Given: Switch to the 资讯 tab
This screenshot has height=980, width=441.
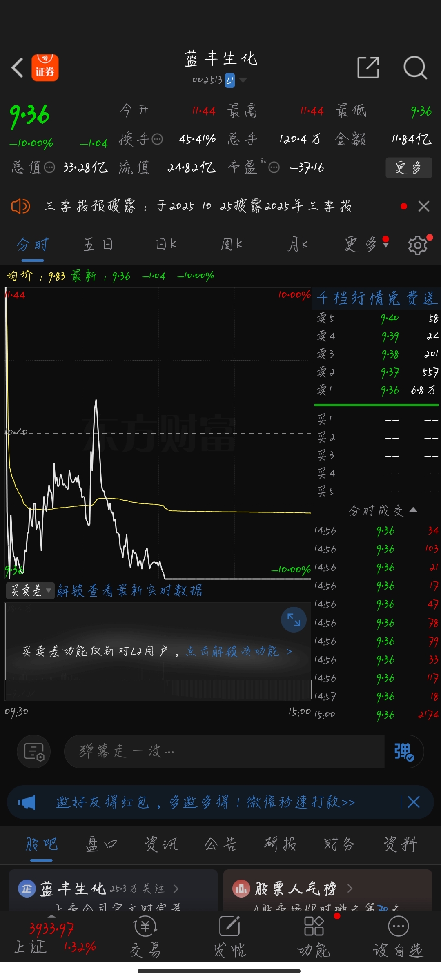Looking at the screenshot, I should pos(161,844).
